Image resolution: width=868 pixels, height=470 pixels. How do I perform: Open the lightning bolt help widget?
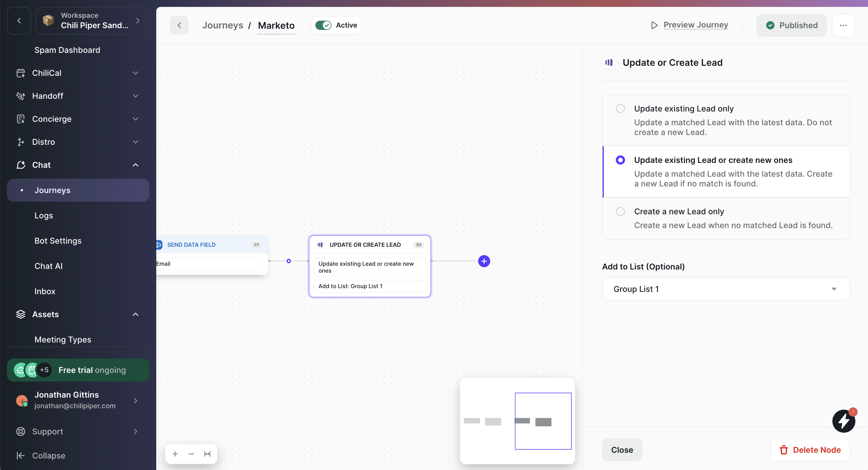(x=843, y=421)
